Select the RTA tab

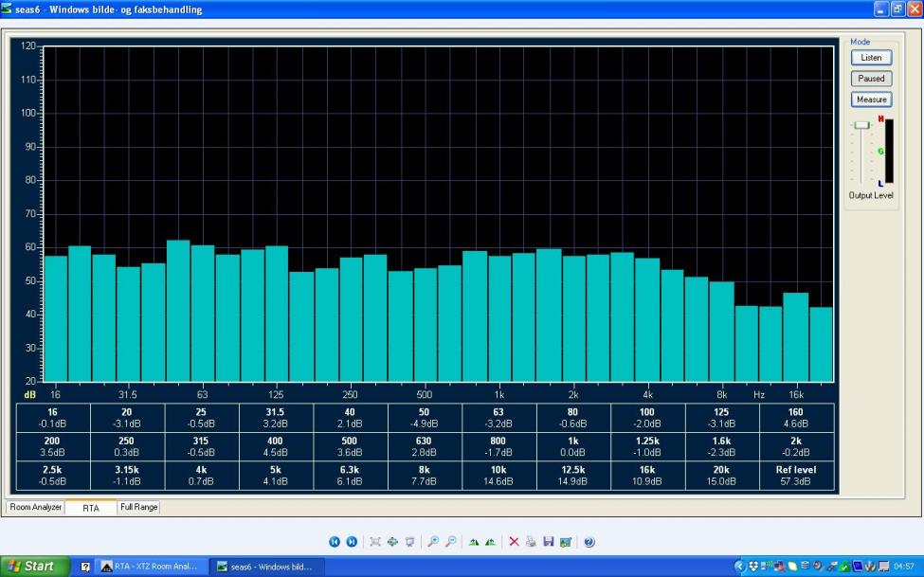click(91, 508)
